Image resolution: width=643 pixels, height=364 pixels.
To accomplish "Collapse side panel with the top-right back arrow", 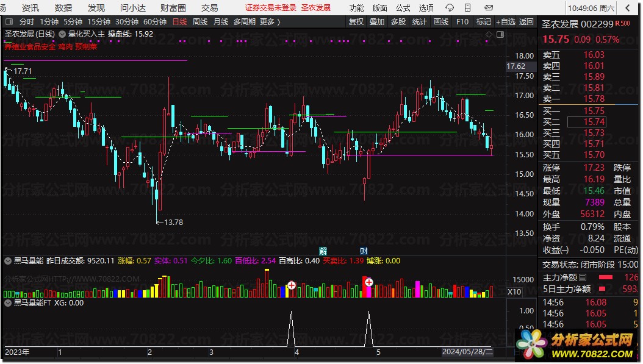I will [628, 8].
